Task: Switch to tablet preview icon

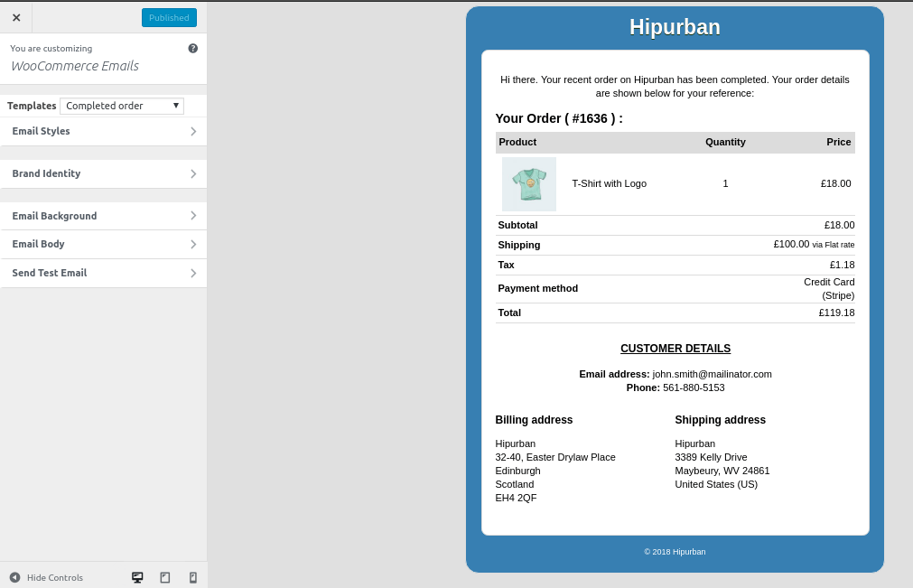Action: [x=165, y=577]
